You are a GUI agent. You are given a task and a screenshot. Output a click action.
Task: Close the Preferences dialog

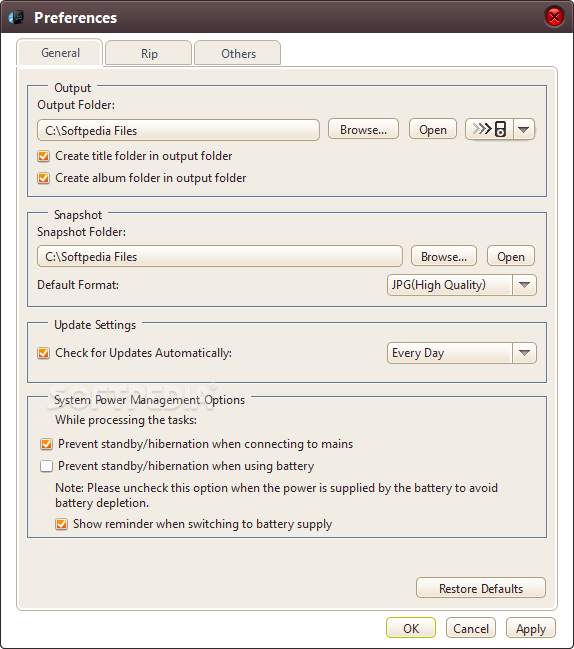(554, 17)
